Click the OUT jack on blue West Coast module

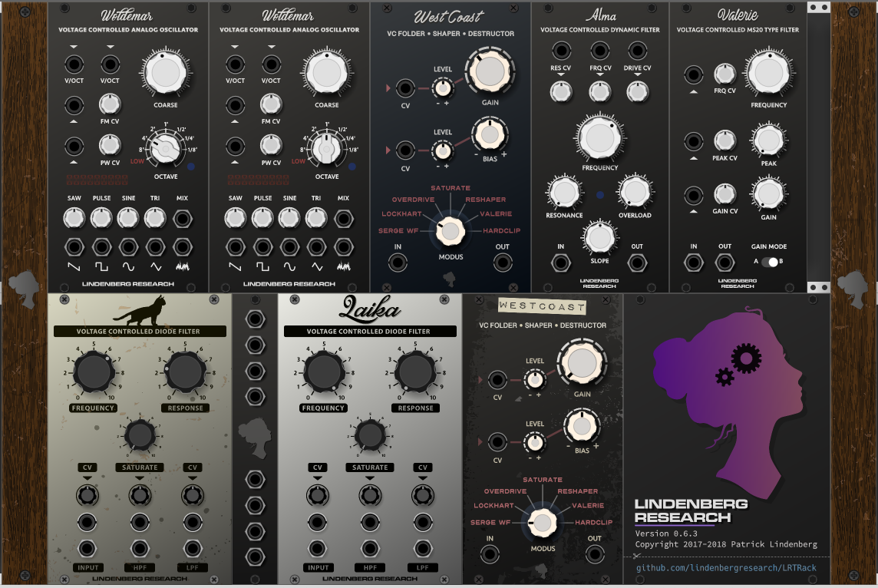coord(502,263)
